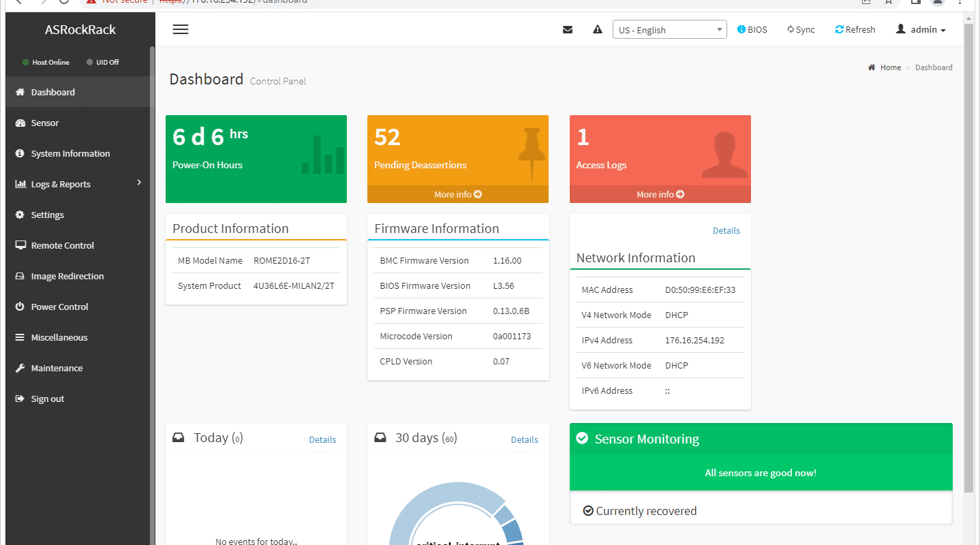Open the messages envelope icon

tap(568, 29)
